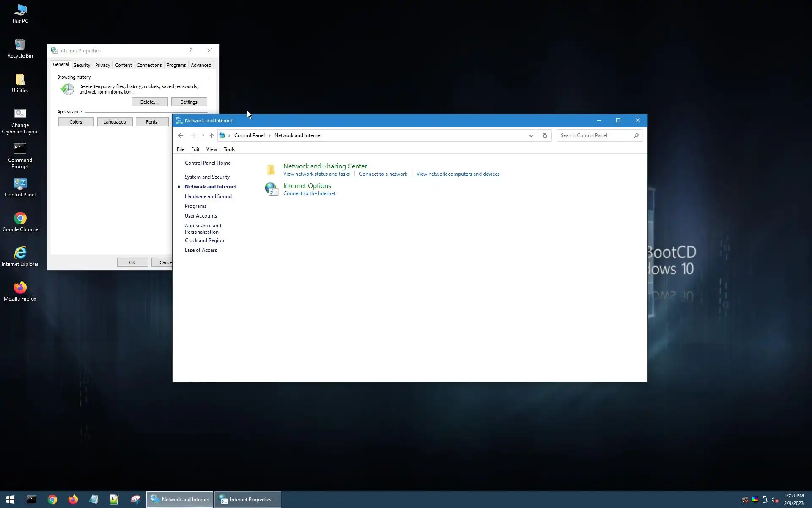This screenshot has height=508, width=812.
Task: Click the search magnifier icon
Action: [x=636, y=135]
